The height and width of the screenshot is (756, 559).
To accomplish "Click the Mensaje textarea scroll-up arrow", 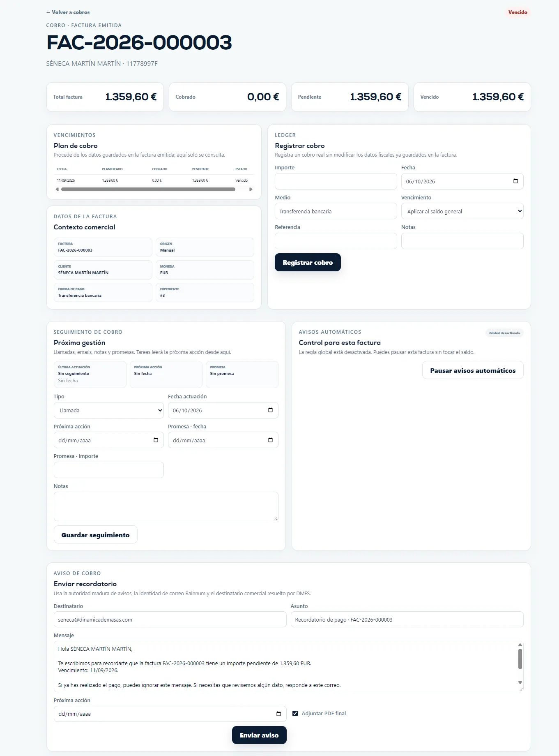I will [520, 645].
